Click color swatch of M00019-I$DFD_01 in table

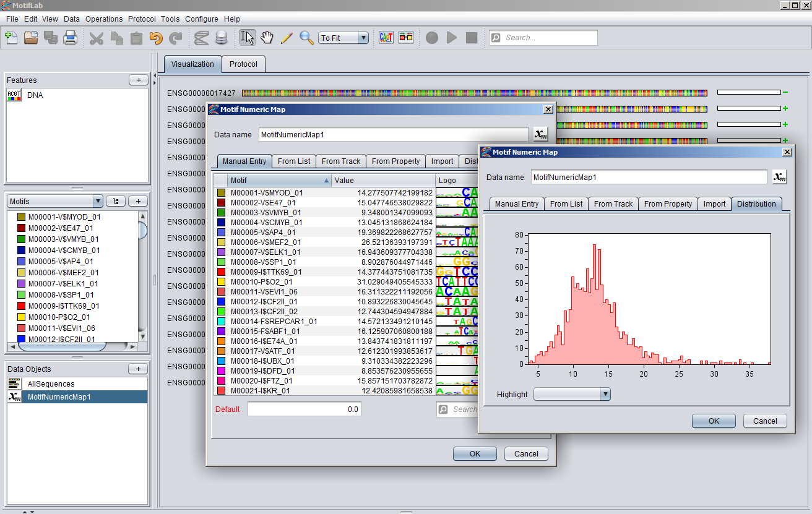222,371
